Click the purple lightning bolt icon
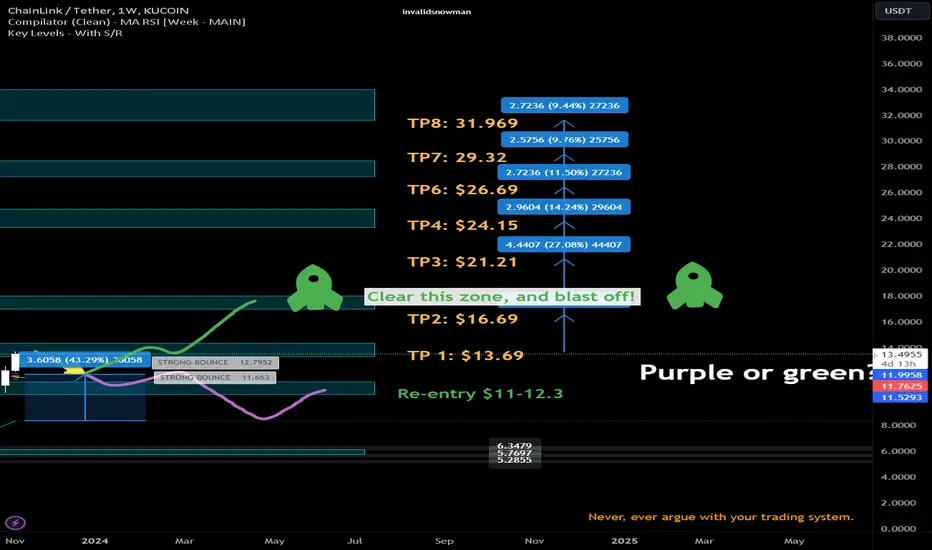932x550 pixels. pos(15,523)
